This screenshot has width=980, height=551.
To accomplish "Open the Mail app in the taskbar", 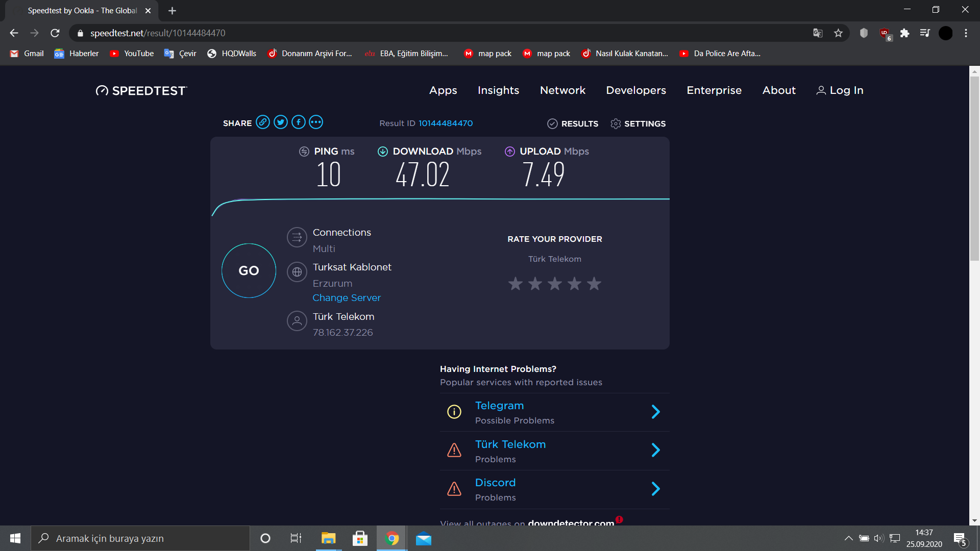I will point(424,538).
